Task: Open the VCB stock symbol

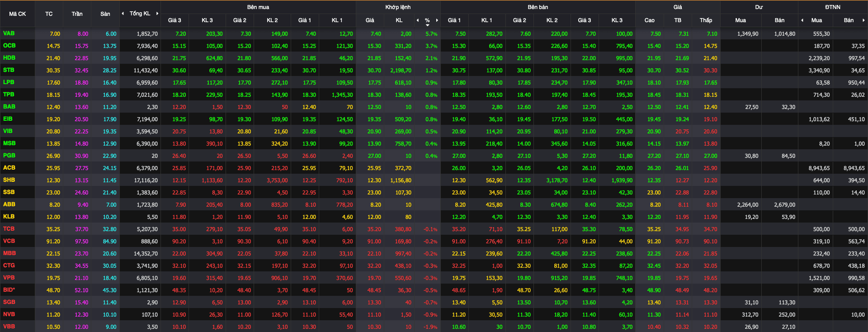Action: click(9, 241)
